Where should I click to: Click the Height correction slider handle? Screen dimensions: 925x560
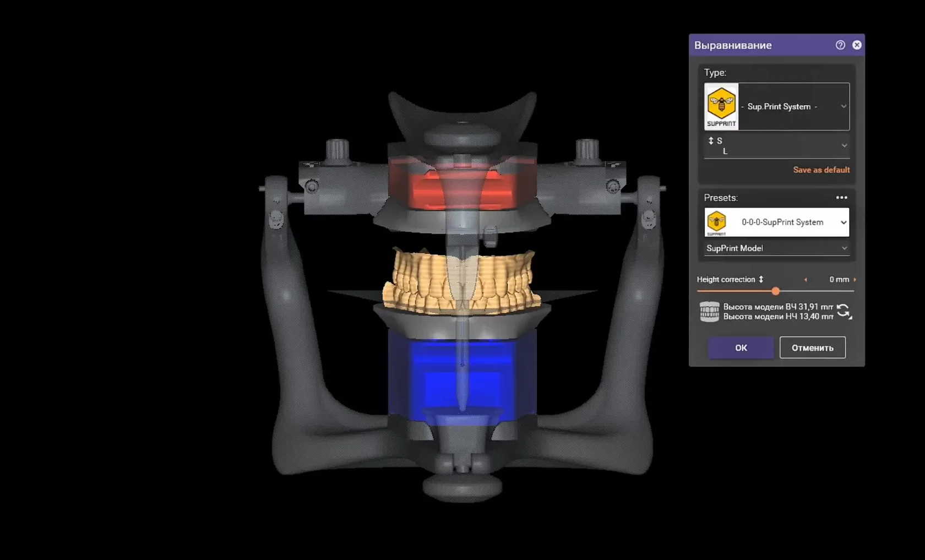click(775, 291)
